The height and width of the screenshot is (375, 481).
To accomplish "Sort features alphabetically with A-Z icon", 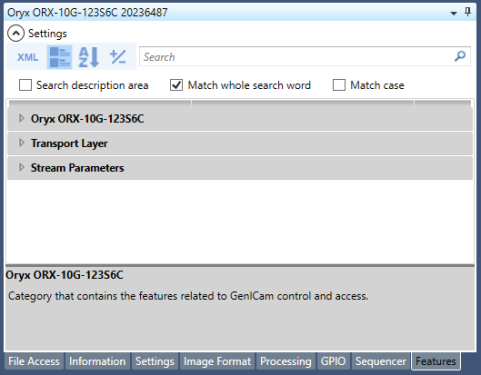I will coord(89,57).
